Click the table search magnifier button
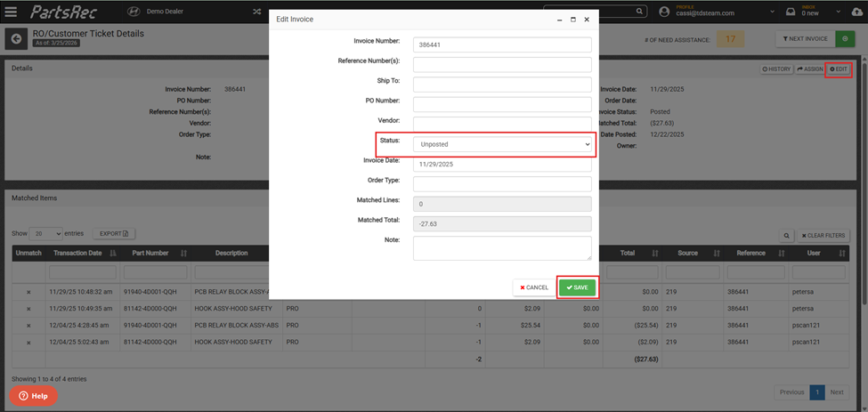The height and width of the screenshot is (412, 868). (x=786, y=236)
